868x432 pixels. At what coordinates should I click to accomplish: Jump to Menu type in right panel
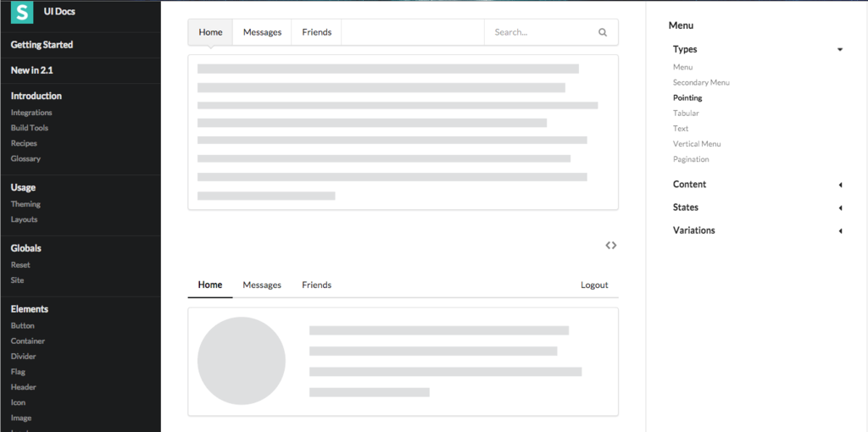coord(682,67)
